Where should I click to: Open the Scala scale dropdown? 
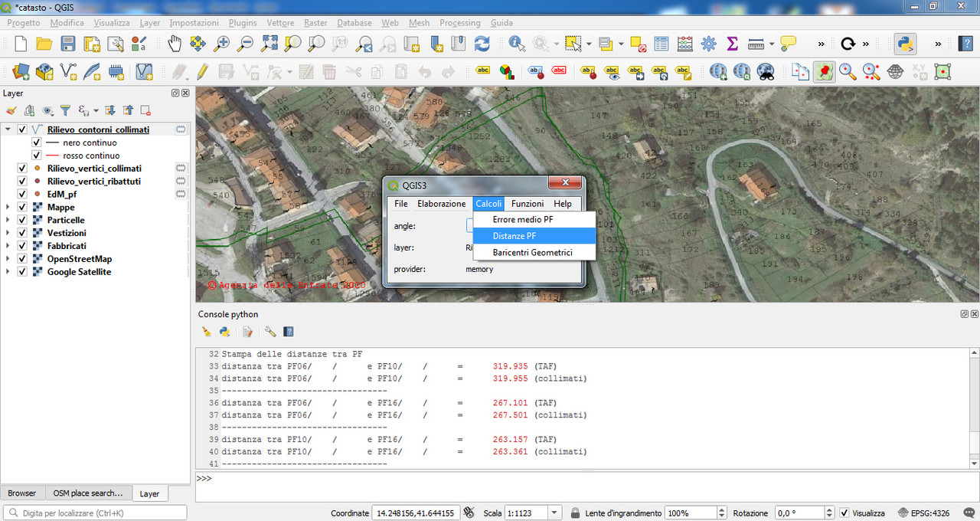click(x=554, y=513)
